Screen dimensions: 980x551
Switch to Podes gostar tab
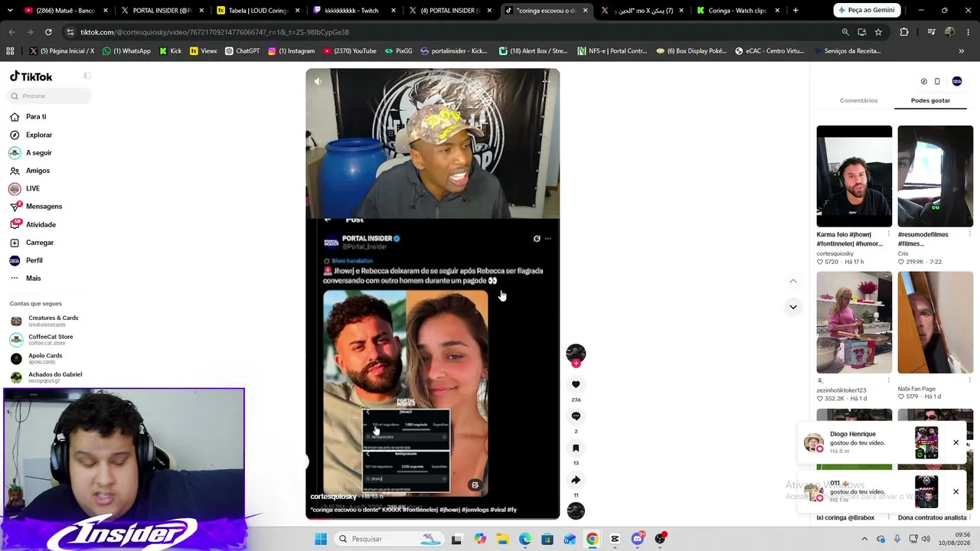[930, 100]
